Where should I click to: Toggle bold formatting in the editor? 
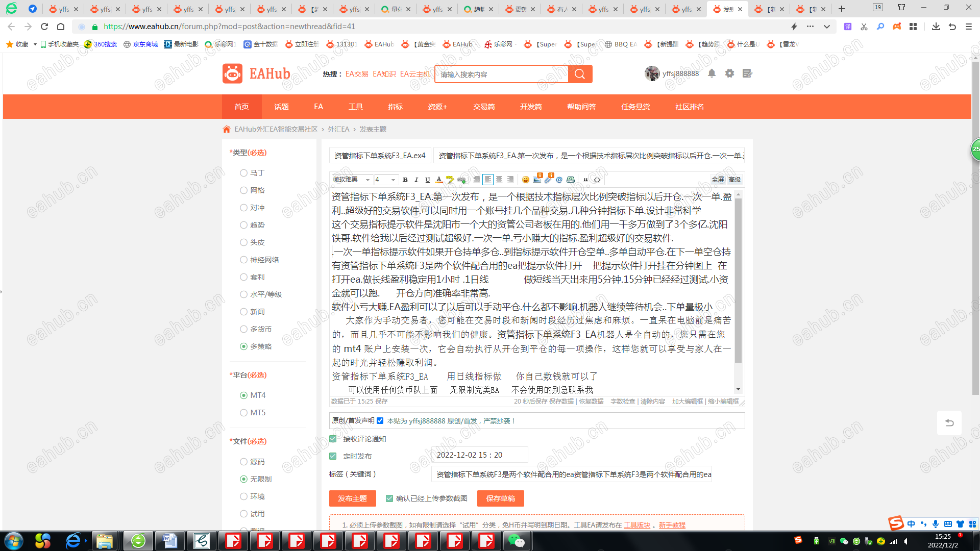[405, 180]
